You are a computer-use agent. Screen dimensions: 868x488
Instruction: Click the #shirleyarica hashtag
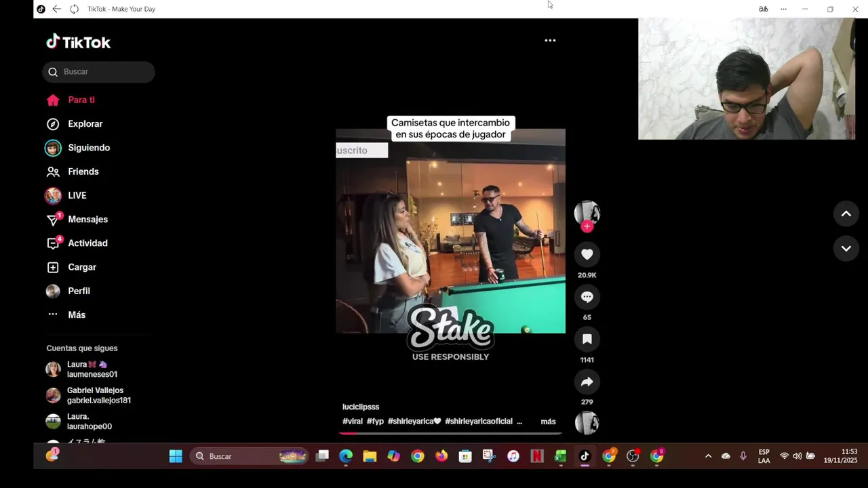point(414,422)
